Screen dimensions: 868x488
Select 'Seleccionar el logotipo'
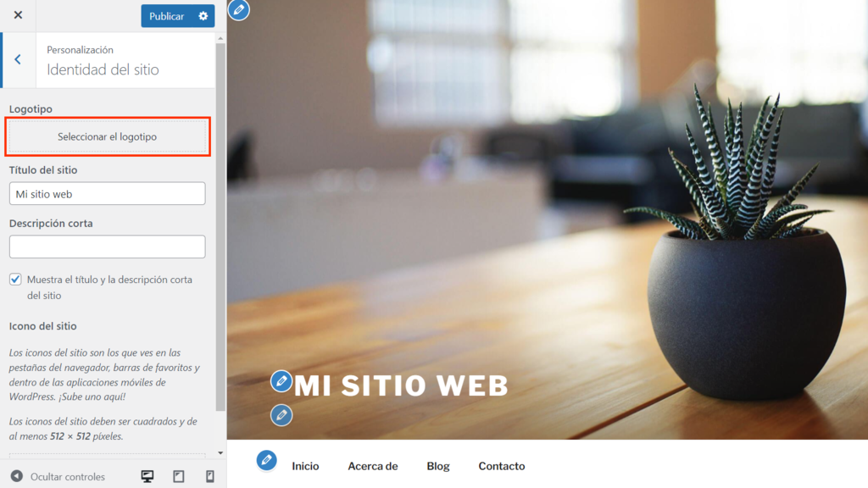pos(107,136)
